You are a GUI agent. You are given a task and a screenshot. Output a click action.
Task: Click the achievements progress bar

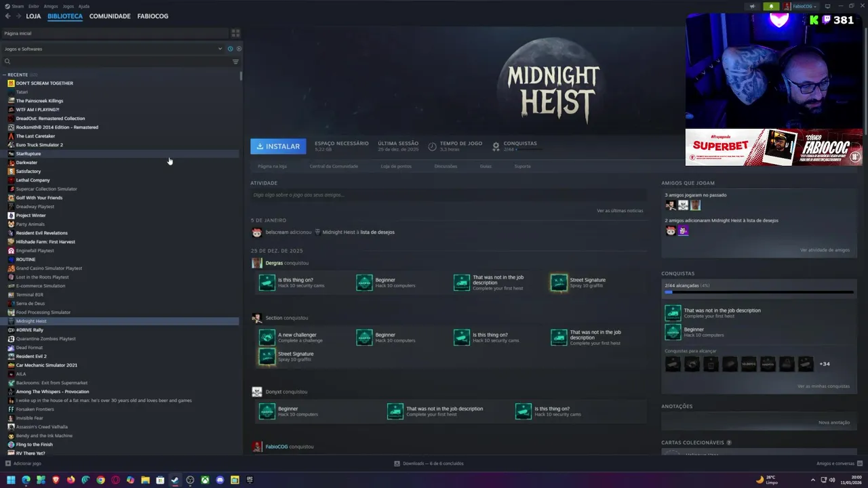[759, 292]
